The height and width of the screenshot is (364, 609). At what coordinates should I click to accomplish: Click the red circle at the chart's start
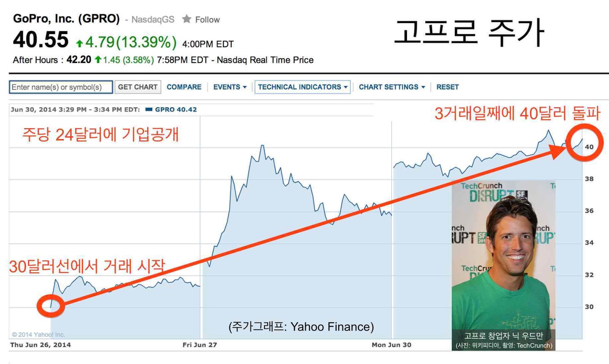click(51, 305)
